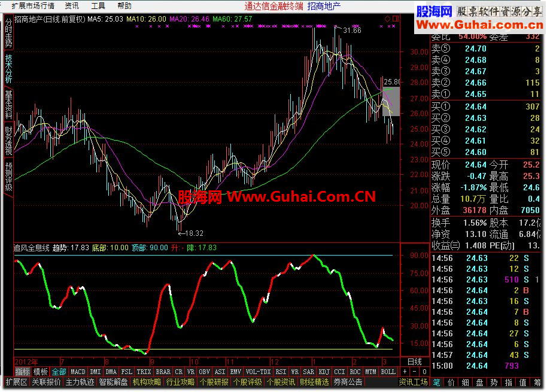
Task: Select the 全部 indicator filter
Action: point(59,372)
